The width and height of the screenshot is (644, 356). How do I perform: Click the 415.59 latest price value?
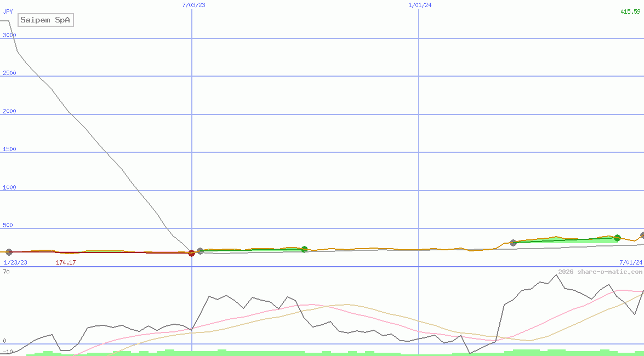[x=630, y=12]
